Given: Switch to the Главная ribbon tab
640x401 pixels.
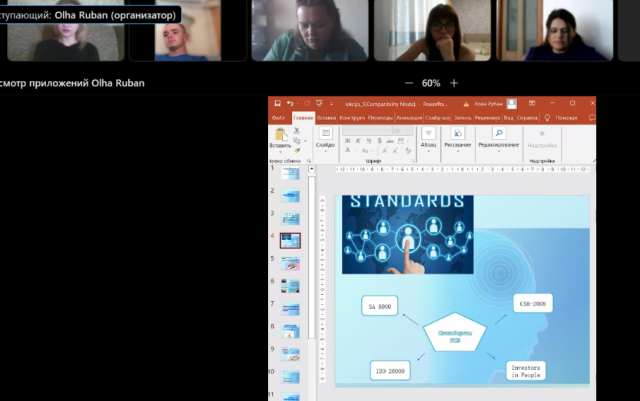Looking at the screenshot, I should [303, 118].
